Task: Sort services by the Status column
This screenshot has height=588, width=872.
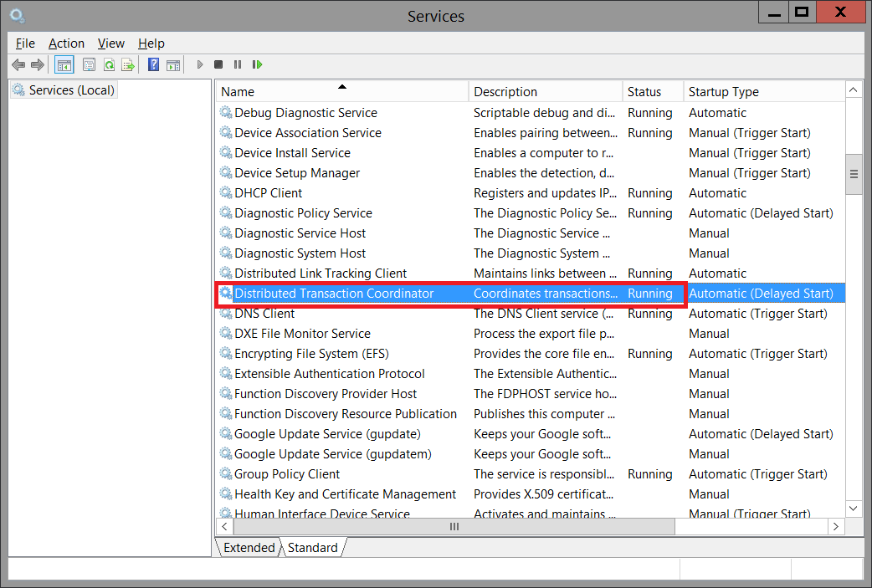Action: [x=650, y=91]
